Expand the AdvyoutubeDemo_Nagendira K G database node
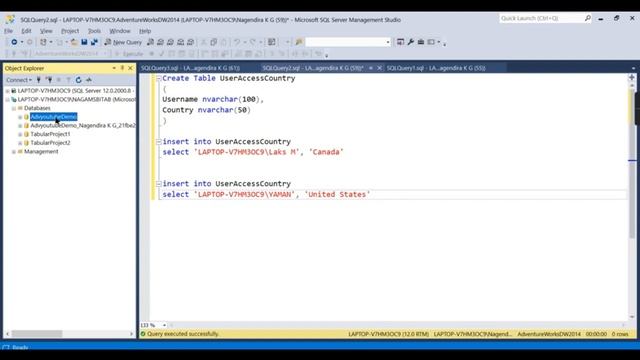Image resolution: width=640 pixels, height=360 pixels. [x=20, y=126]
